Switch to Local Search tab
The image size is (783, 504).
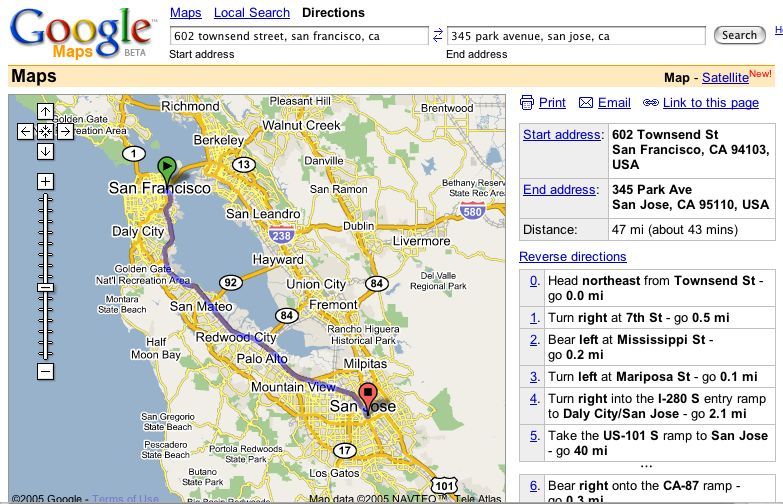click(252, 13)
